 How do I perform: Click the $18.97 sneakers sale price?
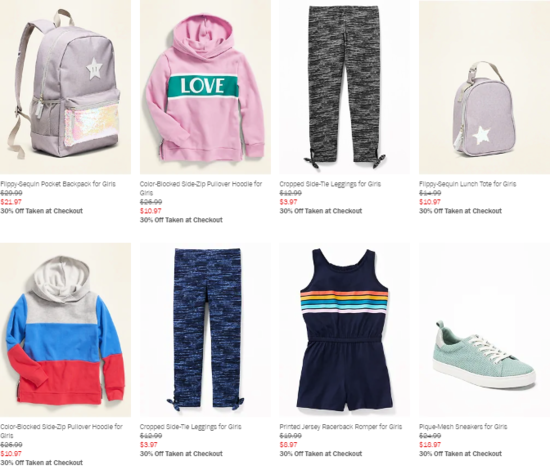(x=430, y=445)
